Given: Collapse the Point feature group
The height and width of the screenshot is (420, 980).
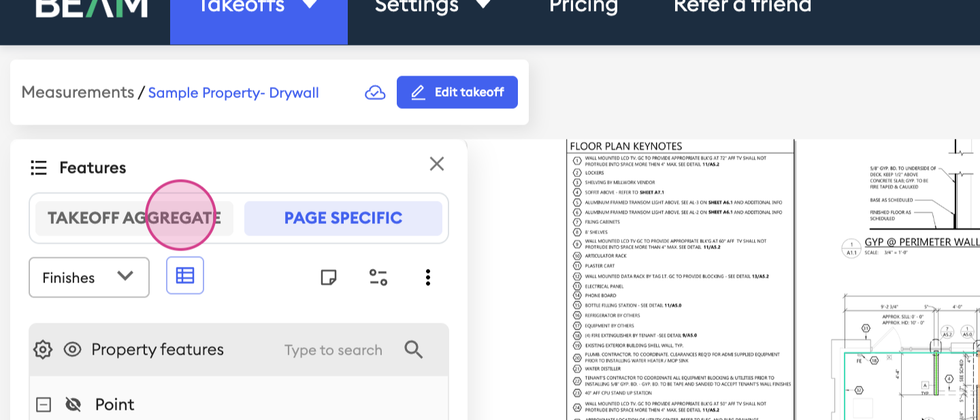Looking at the screenshot, I should (44, 404).
